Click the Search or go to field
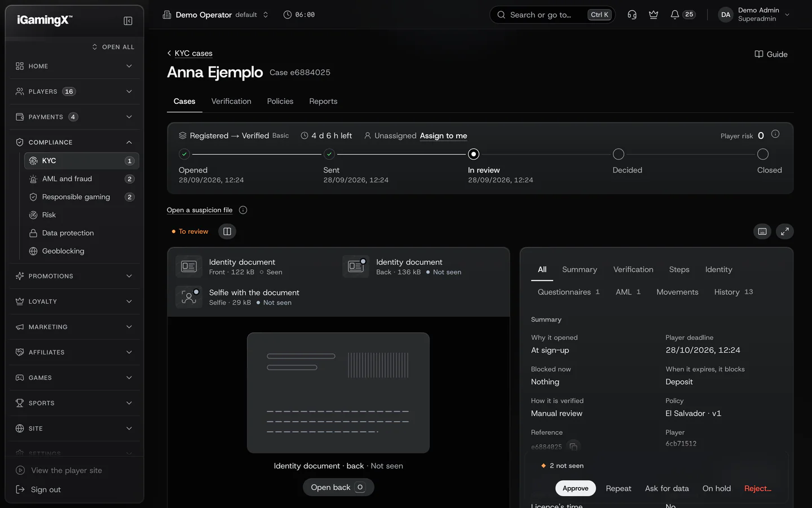Viewport: 812px width, 508px height. (552, 15)
